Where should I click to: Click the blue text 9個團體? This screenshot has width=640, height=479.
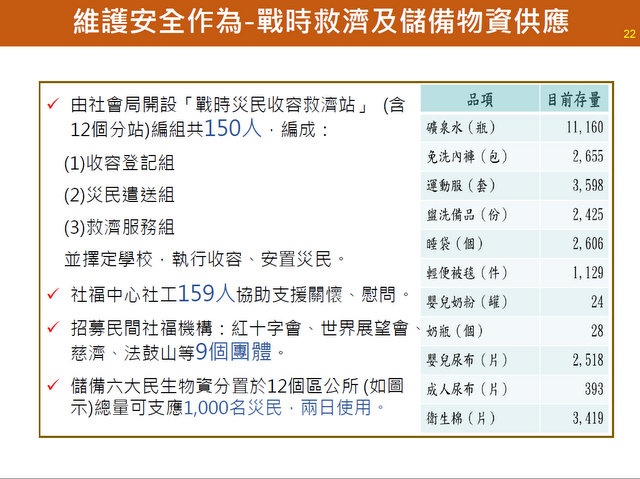coord(233,351)
